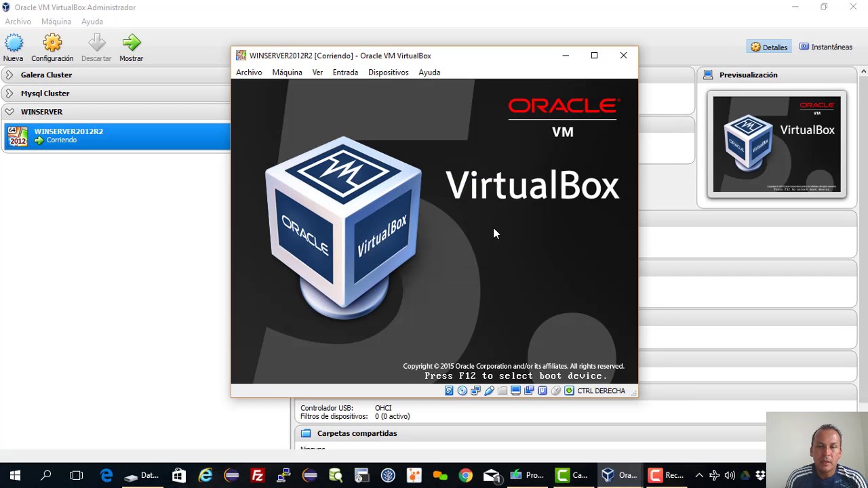The height and width of the screenshot is (488, 868).
Task: Open Entrada menu in VM window
Action: (345, 72)
